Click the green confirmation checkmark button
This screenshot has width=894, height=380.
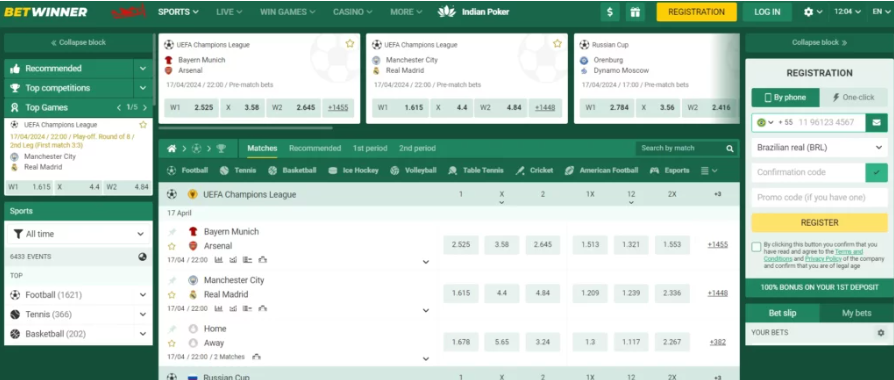tap(876, 172)
